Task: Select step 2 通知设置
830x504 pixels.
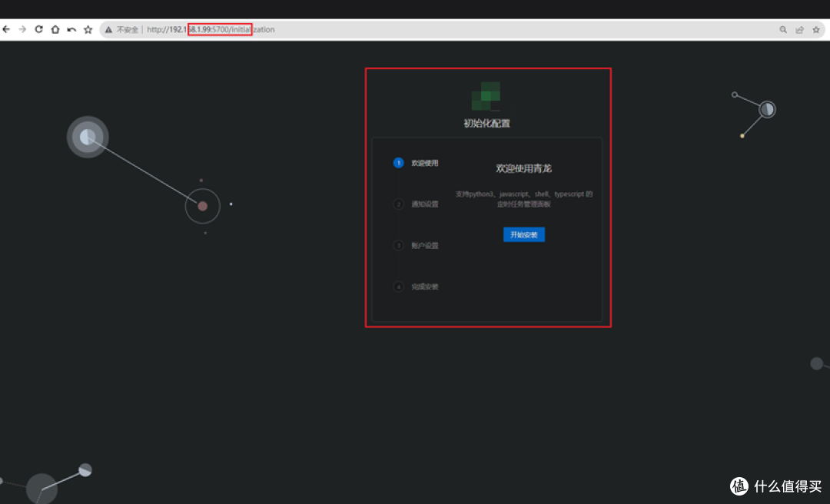Action: 416,204
